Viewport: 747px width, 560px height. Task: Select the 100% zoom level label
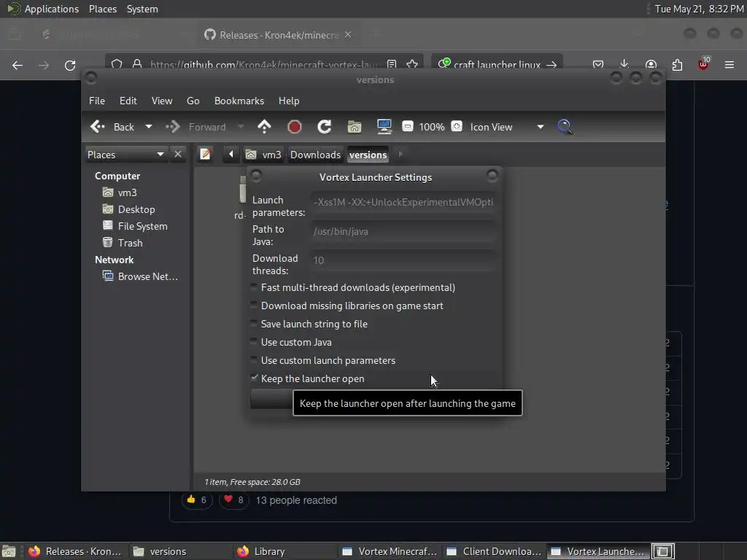[x=432, y=127]
